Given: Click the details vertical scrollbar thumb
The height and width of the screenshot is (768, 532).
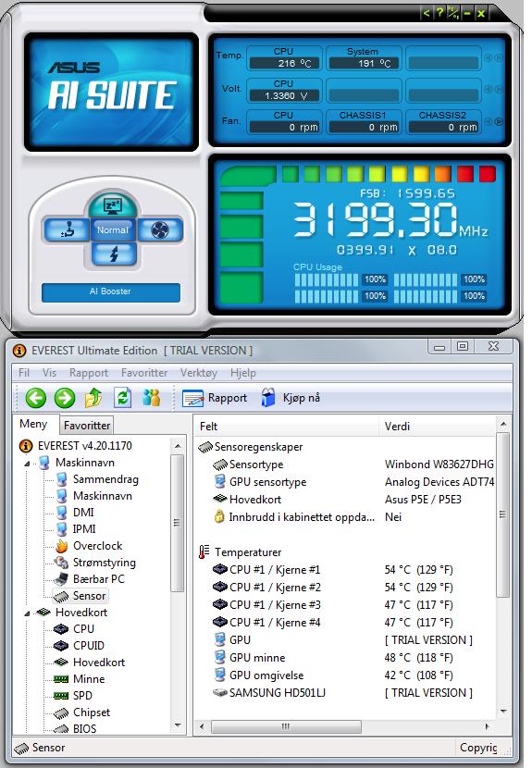Looking at the screenshot, I should point(502,514).
